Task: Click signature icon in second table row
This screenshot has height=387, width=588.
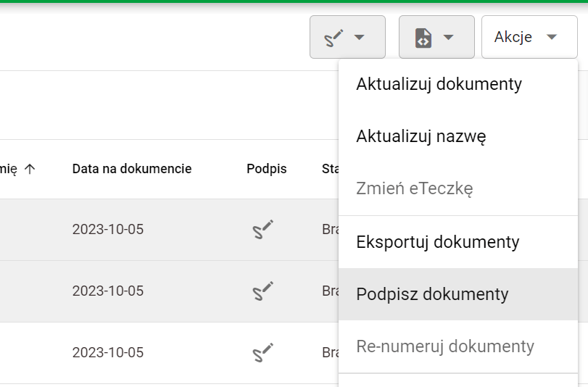Action: point(263,291)
